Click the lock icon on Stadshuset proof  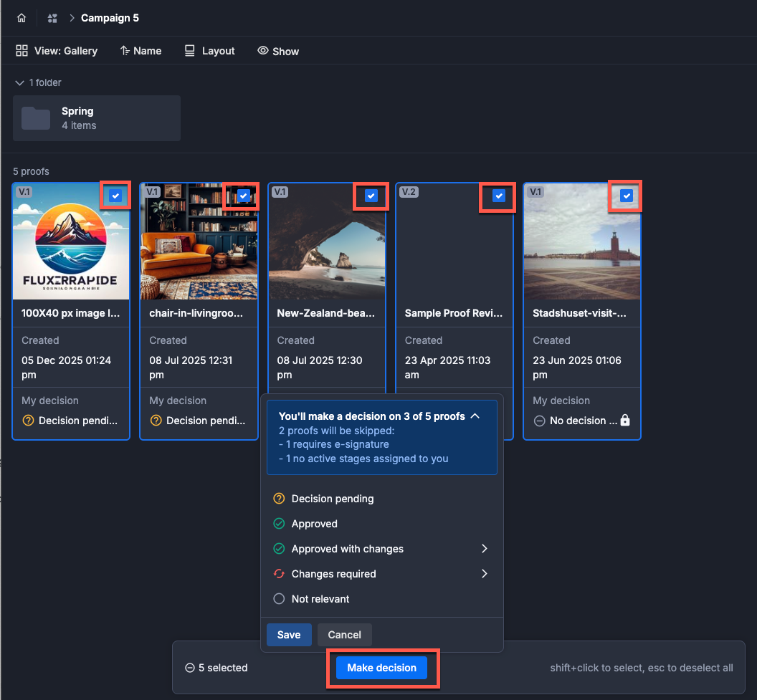click(624, 421)
